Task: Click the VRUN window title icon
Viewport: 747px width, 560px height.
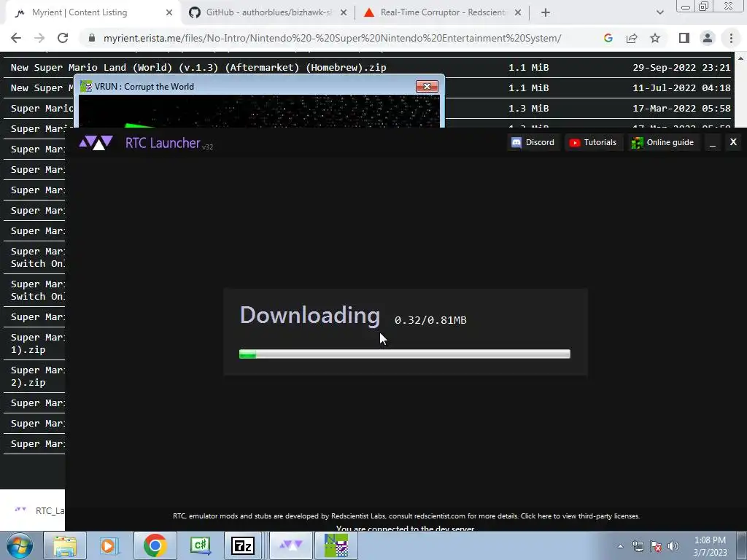Action: coord(86,86)
